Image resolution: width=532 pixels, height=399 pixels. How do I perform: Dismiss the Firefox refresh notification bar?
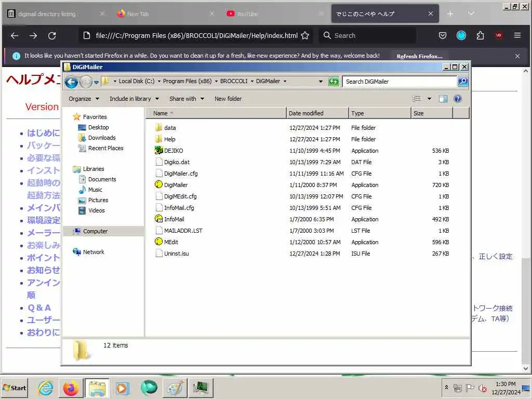pos(517,56)
